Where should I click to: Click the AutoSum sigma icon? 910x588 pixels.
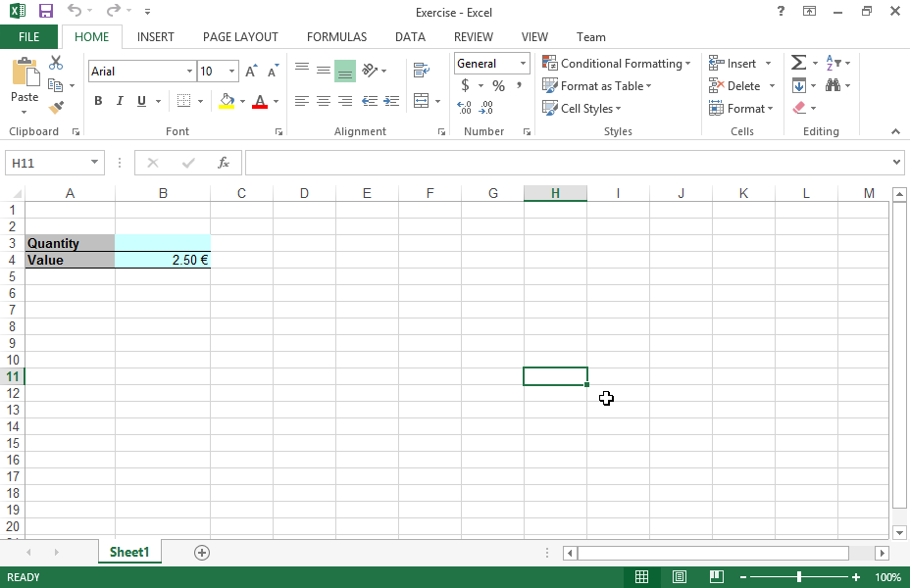click(x=798, y=64)
